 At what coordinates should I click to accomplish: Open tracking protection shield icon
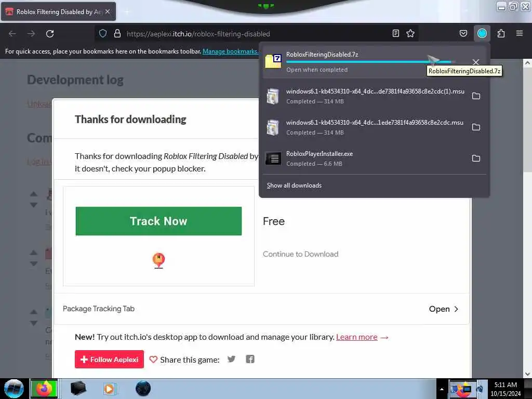coord(103,33)
